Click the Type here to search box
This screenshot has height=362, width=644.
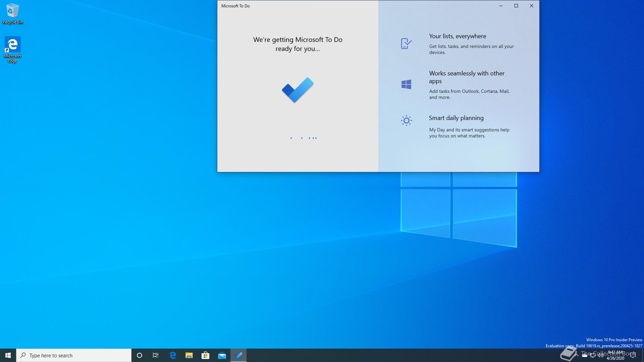tap(74, 355)
